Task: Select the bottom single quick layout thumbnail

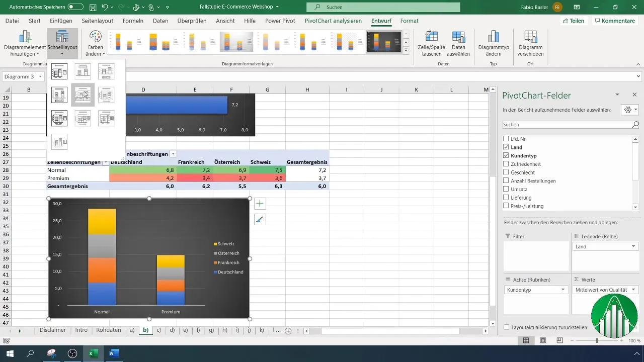Action: coord(59,142)
